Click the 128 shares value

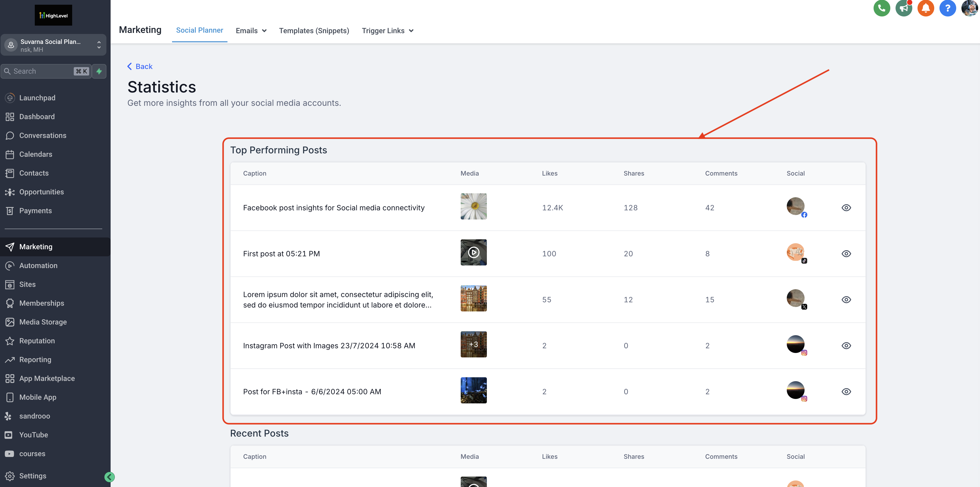pyautogui.click(x=630, y=208)
